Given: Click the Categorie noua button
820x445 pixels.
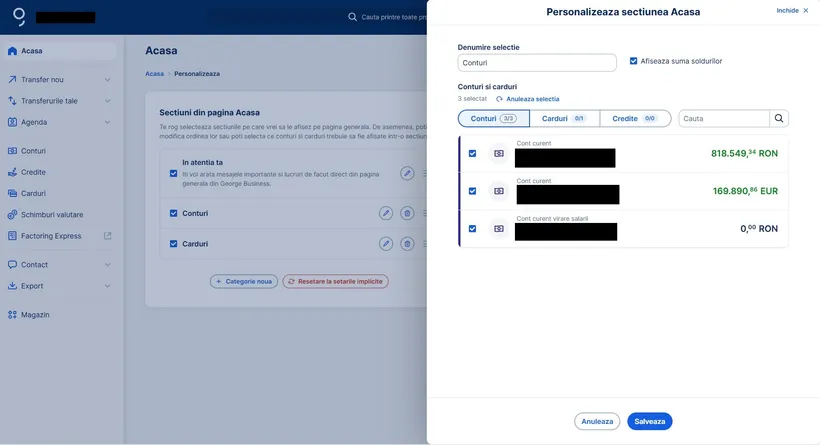Looking at the screenshot, I should [244, 281].
